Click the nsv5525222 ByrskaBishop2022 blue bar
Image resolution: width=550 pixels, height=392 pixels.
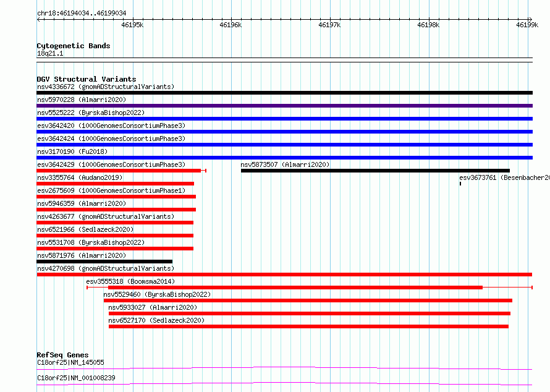284,119
